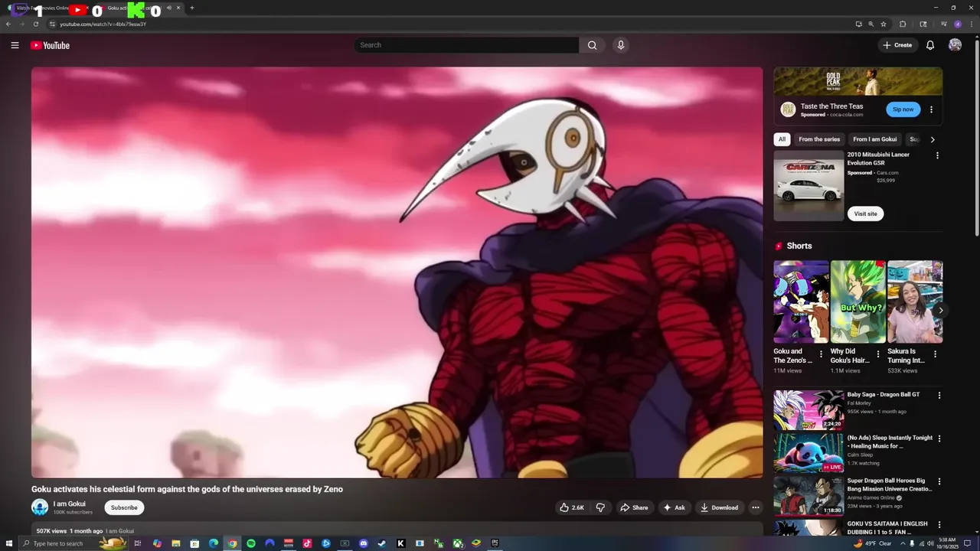Dislike the video with thumbs down
This screenshot has height=551, width=980.
click(x=600, y=507)
